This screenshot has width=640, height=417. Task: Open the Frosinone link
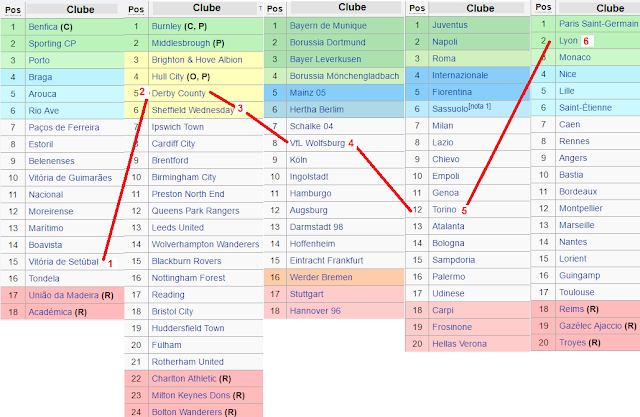452,327
